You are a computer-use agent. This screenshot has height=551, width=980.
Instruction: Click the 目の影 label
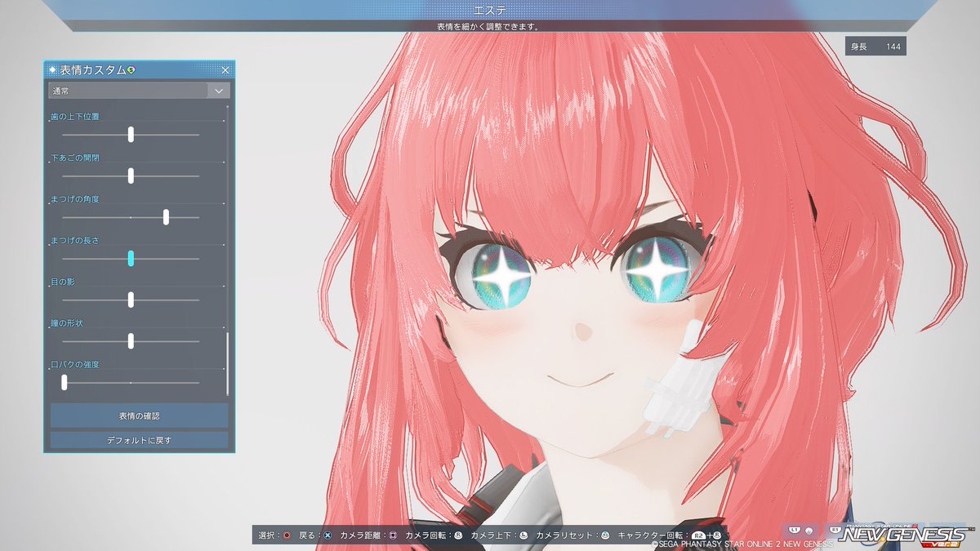point(62,282)
